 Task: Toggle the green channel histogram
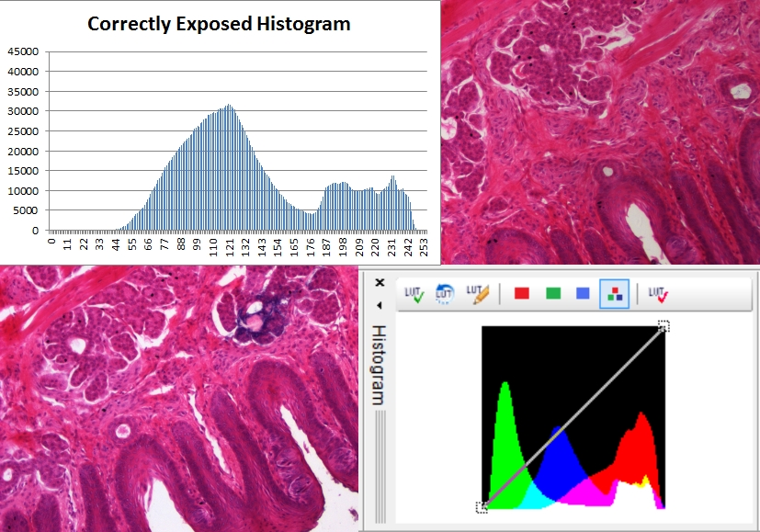(553, 294)
